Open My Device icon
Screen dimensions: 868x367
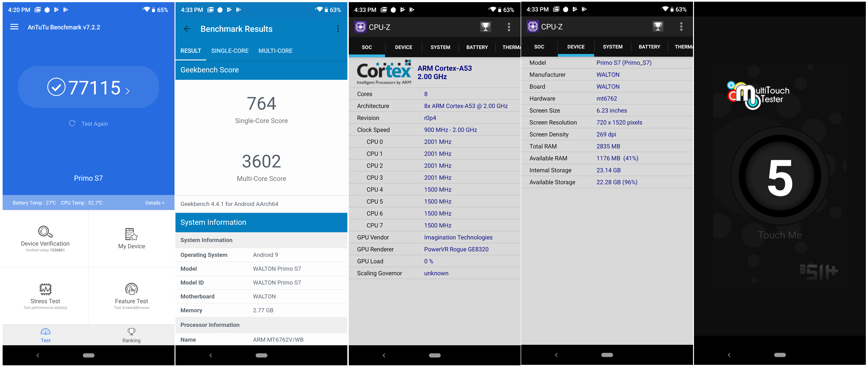[x=131, y=234]
